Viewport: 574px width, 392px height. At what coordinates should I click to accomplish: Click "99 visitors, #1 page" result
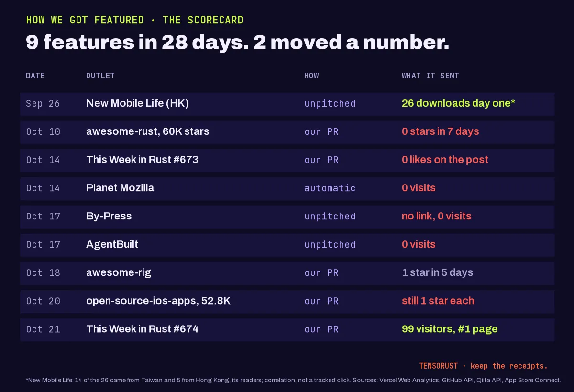pyautogui.click(x=450, y=329)
